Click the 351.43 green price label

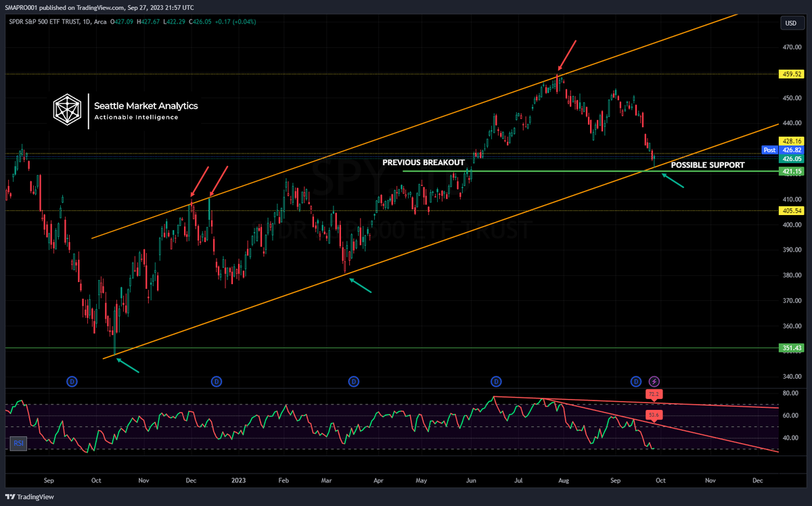[x=792, y=348]
